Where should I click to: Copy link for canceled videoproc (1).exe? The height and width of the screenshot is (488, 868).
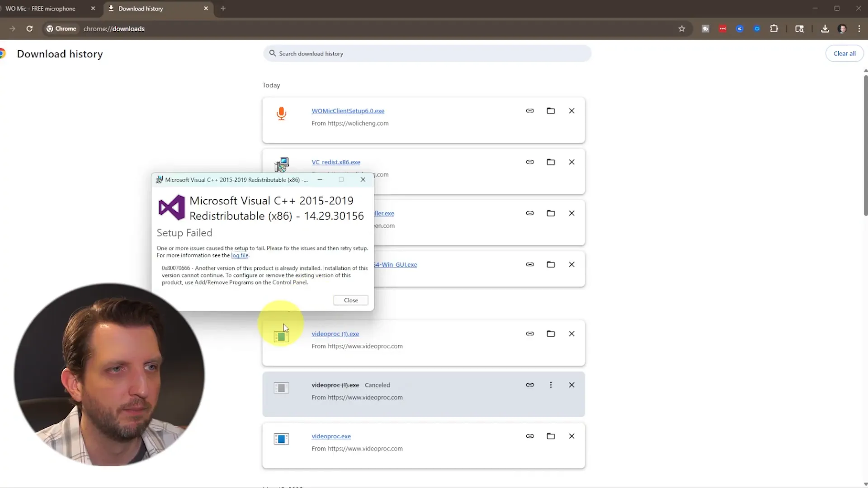click(x=530, y=385)
